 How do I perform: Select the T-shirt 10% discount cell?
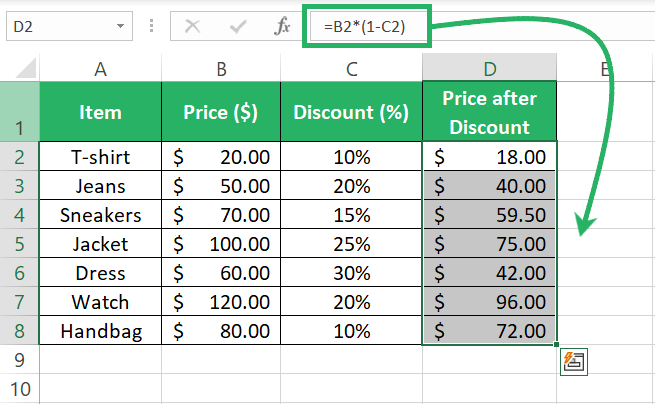coord(351,156)
